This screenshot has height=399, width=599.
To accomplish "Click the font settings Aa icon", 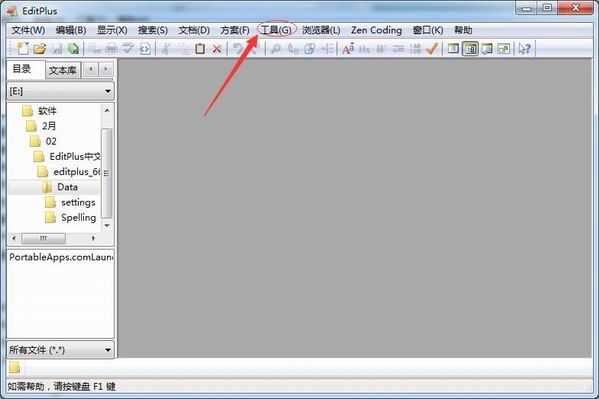I will [348, 49].
